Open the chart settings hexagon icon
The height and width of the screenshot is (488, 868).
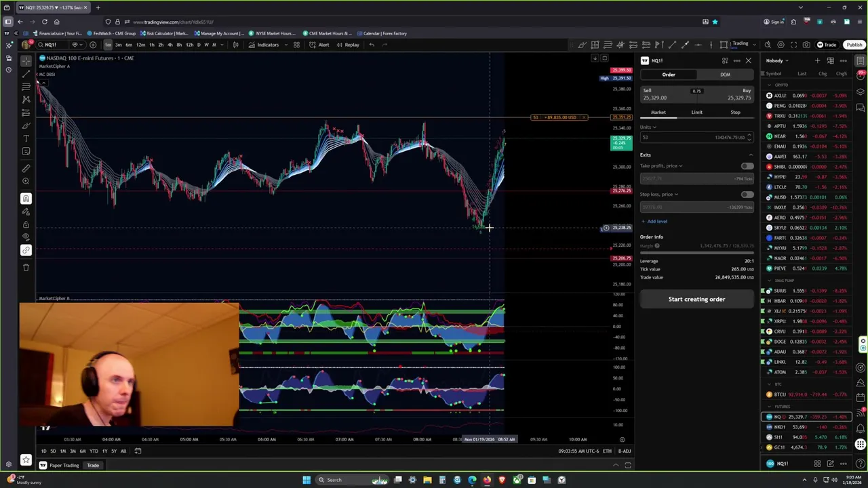pyautogui.click(x=781, y=45)
